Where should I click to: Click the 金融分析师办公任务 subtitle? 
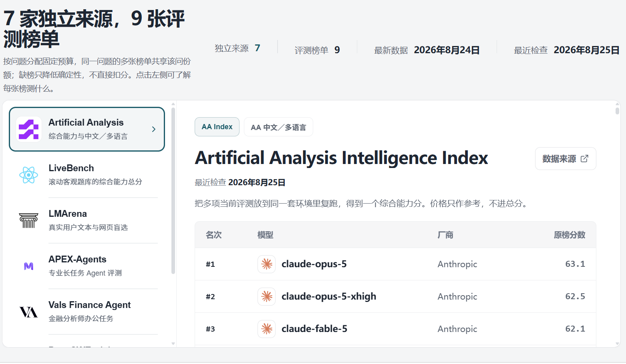81,319
